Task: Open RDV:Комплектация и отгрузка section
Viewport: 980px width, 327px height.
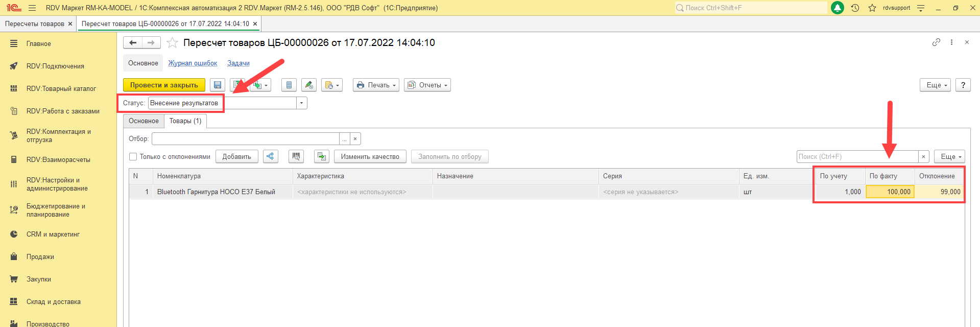Action: [58, 135]
